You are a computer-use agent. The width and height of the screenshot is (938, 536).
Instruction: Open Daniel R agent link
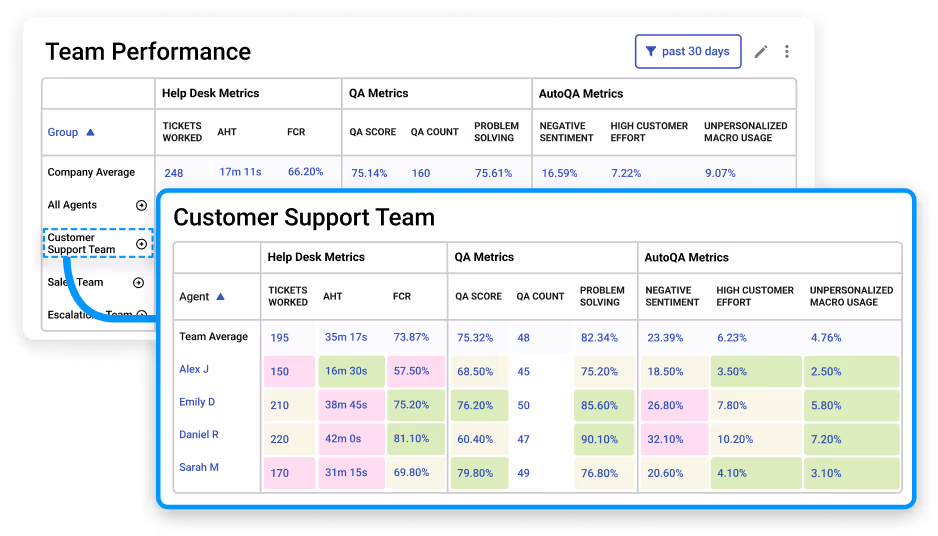(199, 434)
